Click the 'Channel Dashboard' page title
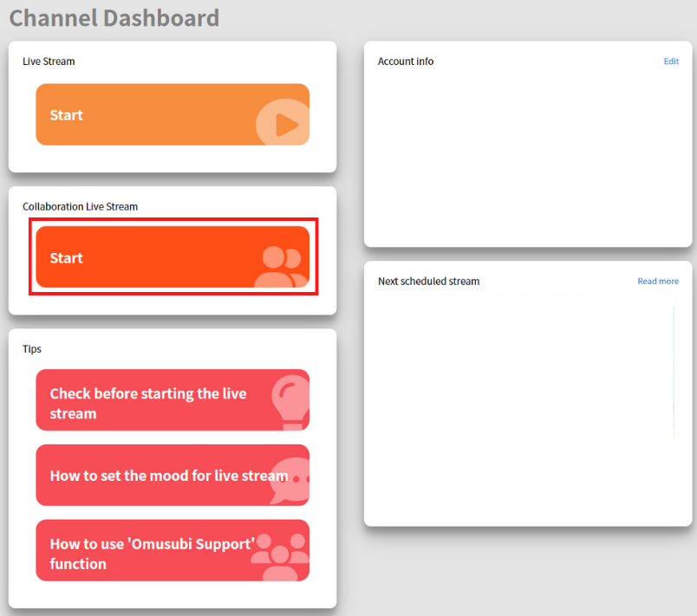697x616 pixels. 114,18
